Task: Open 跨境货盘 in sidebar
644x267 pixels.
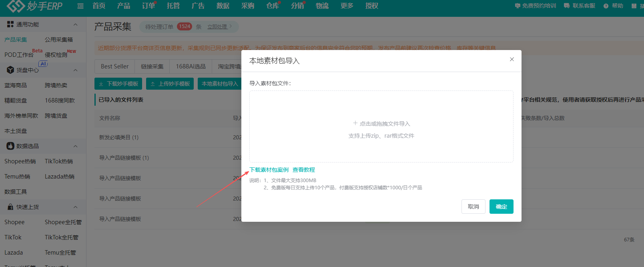Action: pos(56,116)
